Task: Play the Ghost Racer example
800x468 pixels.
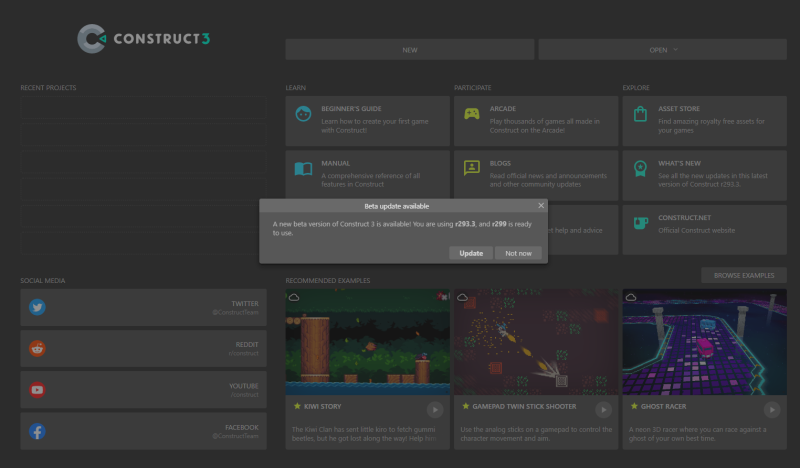Action: coord(771,410)
